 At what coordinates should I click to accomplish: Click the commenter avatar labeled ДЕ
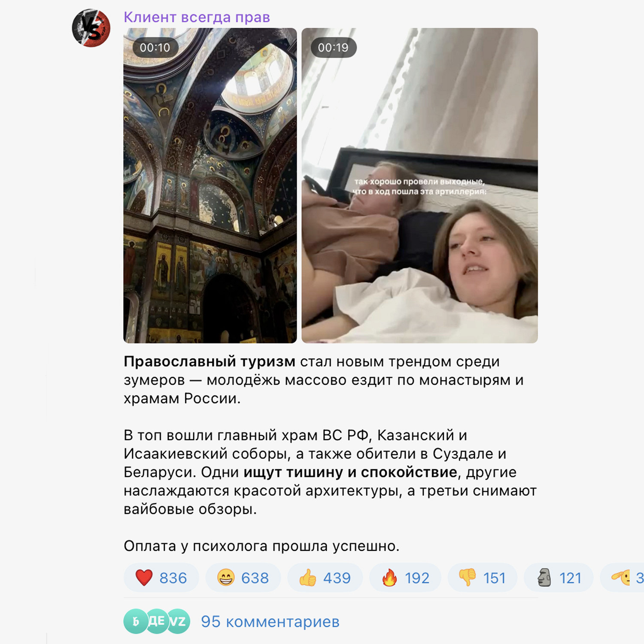[x=157, y=621]
